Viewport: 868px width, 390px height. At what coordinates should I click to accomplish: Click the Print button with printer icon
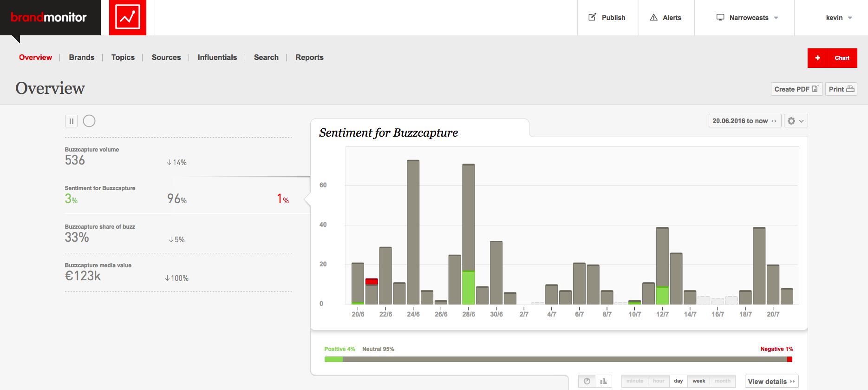point(841,89)
